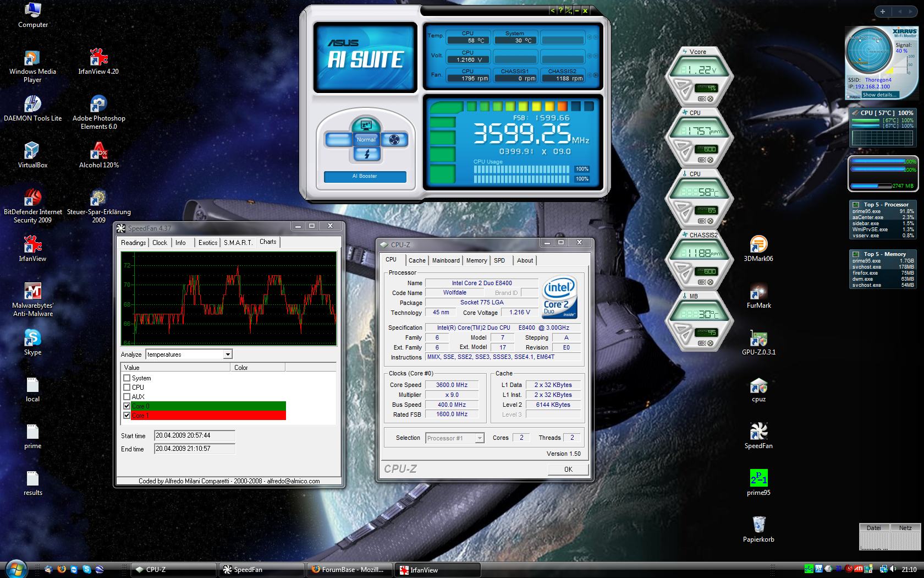Toggle the System checkbox in SpeedFan
This screenshot has height=578, width=924.
[x=127, y=378]
